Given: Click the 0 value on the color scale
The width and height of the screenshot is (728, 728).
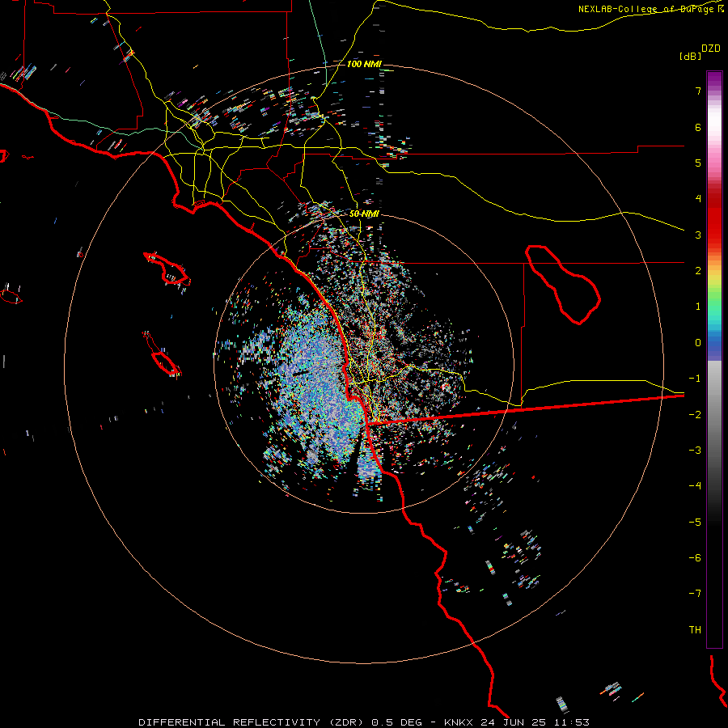Looking at the screenshot, I should tap(698, 343).
